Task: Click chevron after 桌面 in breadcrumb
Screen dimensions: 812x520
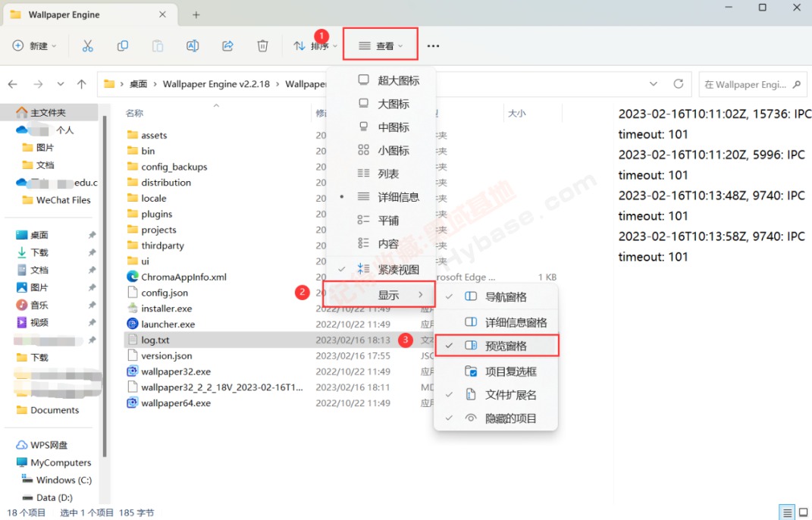Action: (x=155, y=84)
